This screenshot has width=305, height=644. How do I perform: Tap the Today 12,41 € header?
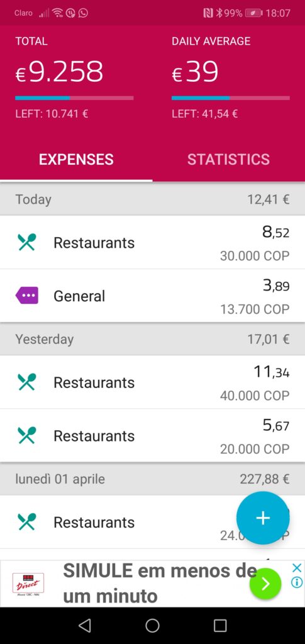(x=152, y=199)
